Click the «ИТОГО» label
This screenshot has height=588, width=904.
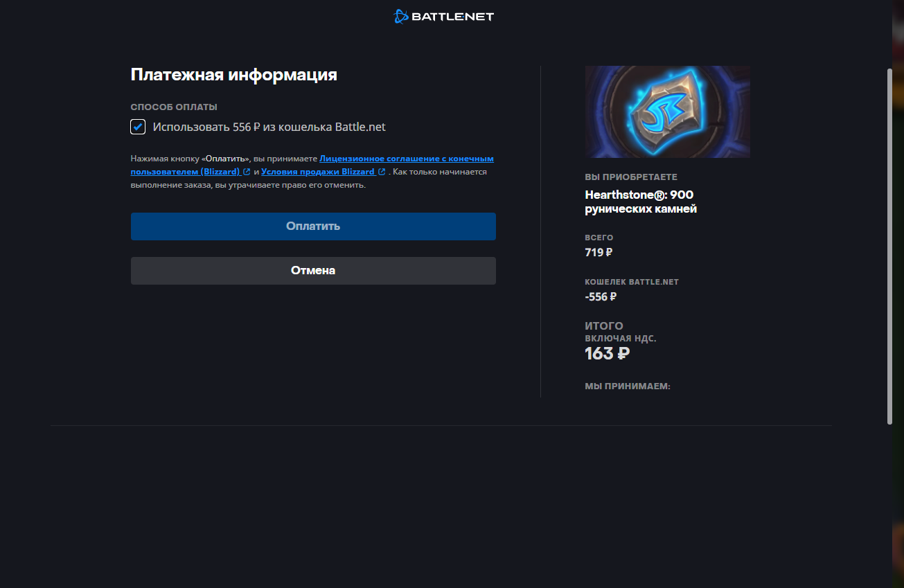pyautogui.click(x=604, y=326)
